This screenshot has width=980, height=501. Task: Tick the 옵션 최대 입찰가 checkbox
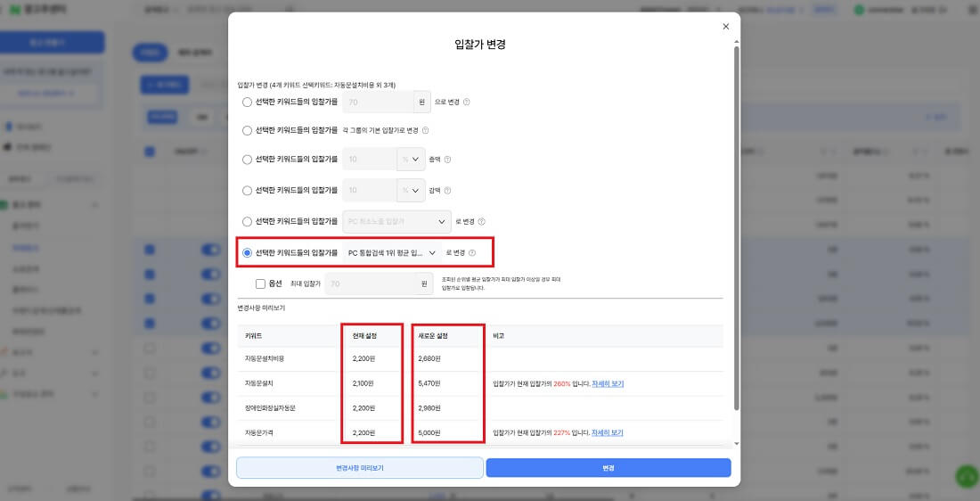[261, 284]
